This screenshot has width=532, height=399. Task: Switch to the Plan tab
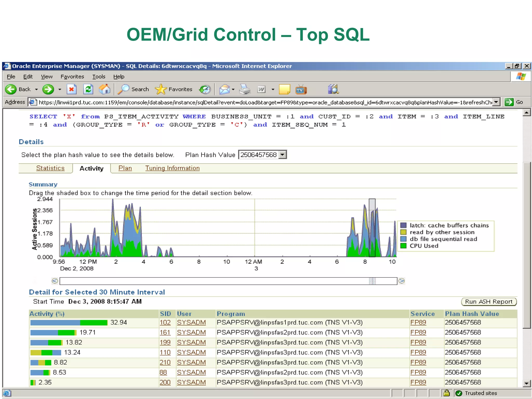tap(125, 168)
